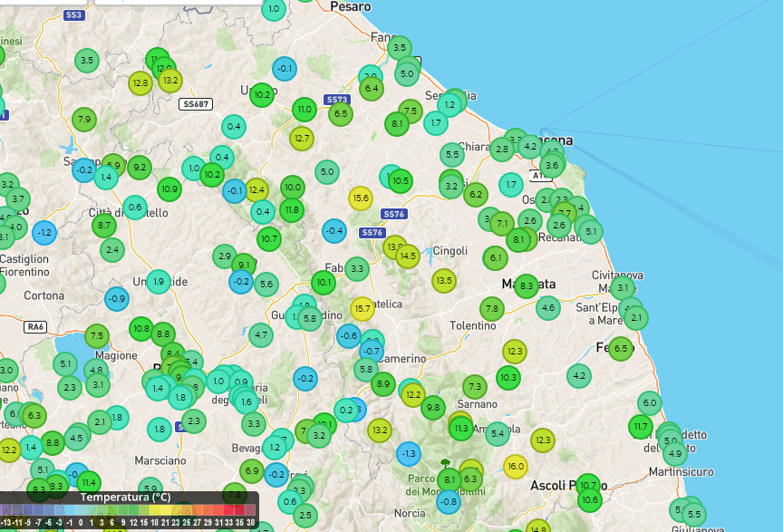The height and width of the screenshot is (532, 783).
Task: Click the 12.8 temperature station marker
Action: (x=140, y=83)
